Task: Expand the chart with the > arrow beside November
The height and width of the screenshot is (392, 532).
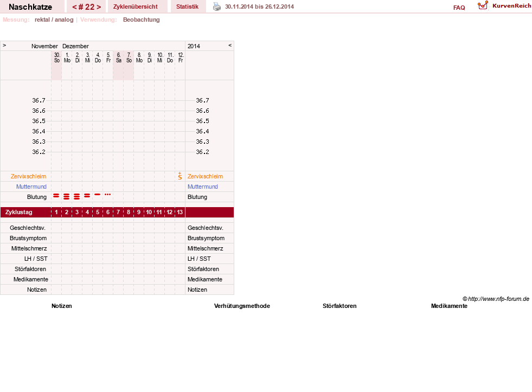Action: pyautogui.click(x=4, y=45)
